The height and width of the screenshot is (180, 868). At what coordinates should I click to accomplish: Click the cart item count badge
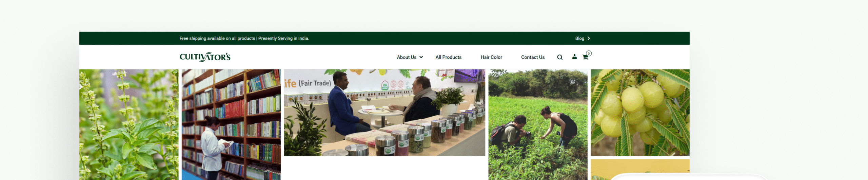tap(589, 54)
